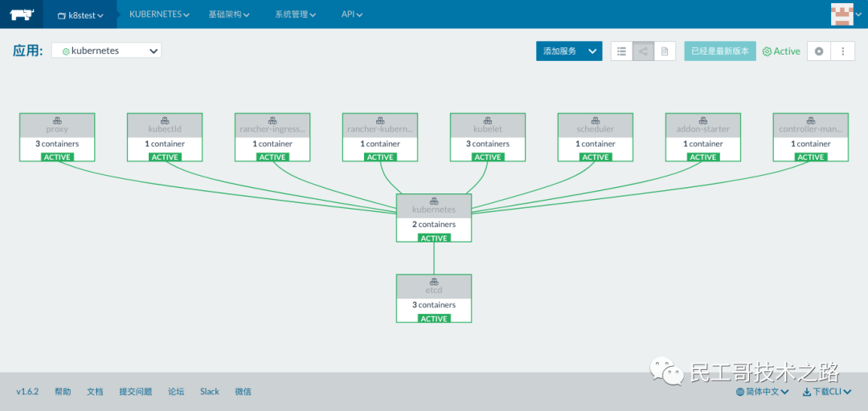The width and height of the screenshot is (868, 411).
Task: Click the kubernetes service node icon
Action: 434,201
